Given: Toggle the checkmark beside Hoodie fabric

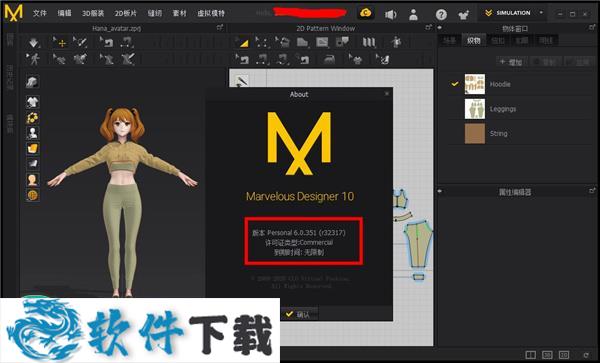Looking at the screenshot, I should click(454, 84).
